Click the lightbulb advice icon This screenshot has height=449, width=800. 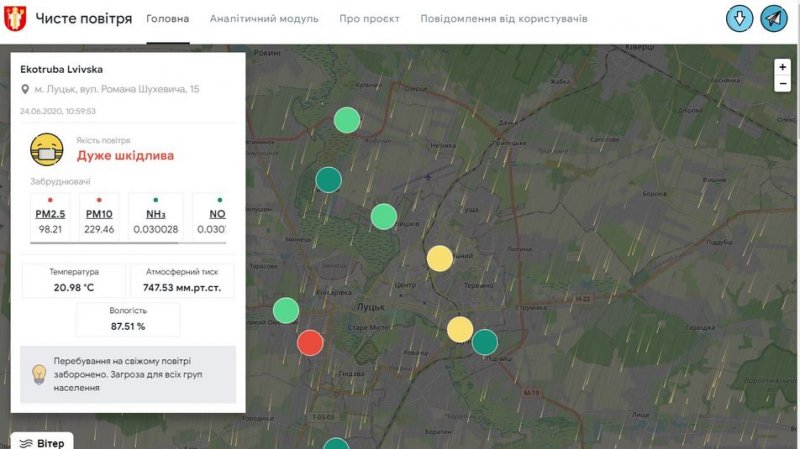pyautogui.click(x=39, y=373)
